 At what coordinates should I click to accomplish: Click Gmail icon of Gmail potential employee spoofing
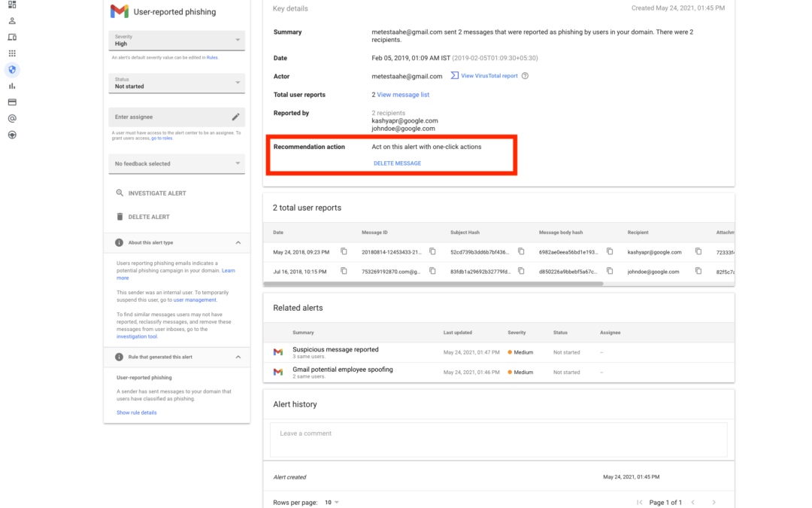(278, 373)
